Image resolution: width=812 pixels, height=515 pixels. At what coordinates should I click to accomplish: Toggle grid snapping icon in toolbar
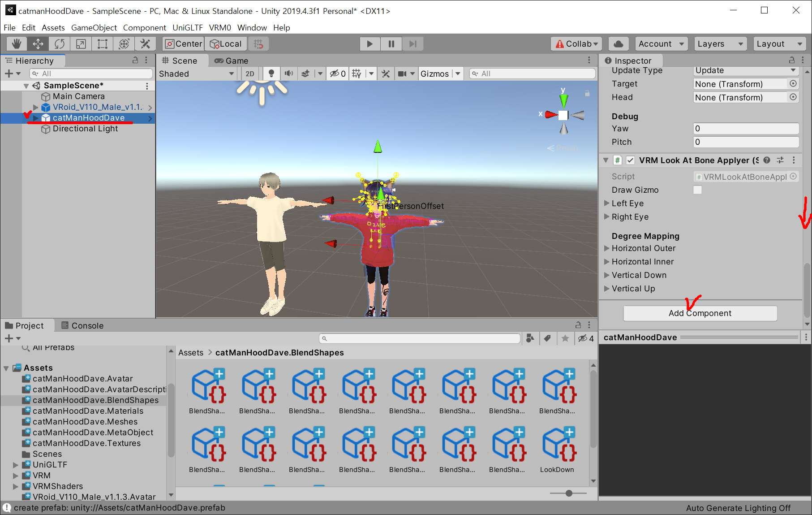pyautogui.click(x=258, y=44)
